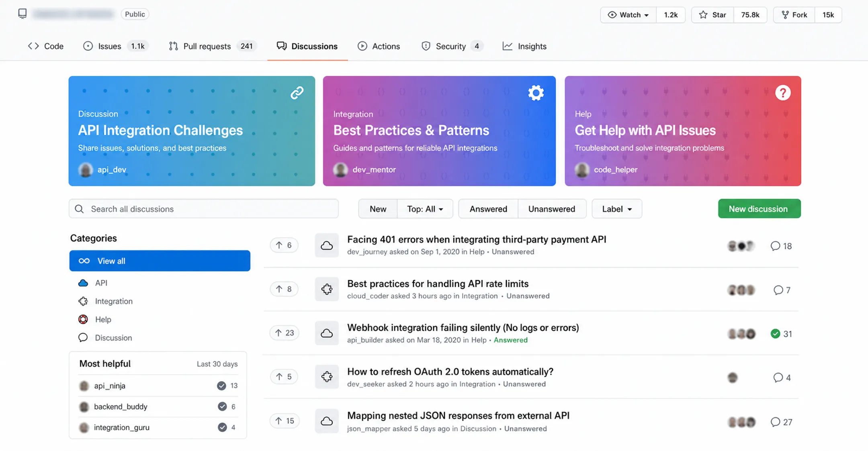Star the repository
Image resolution: width=868 pixels, height=451 pixels.
click(x=712, y=15)
